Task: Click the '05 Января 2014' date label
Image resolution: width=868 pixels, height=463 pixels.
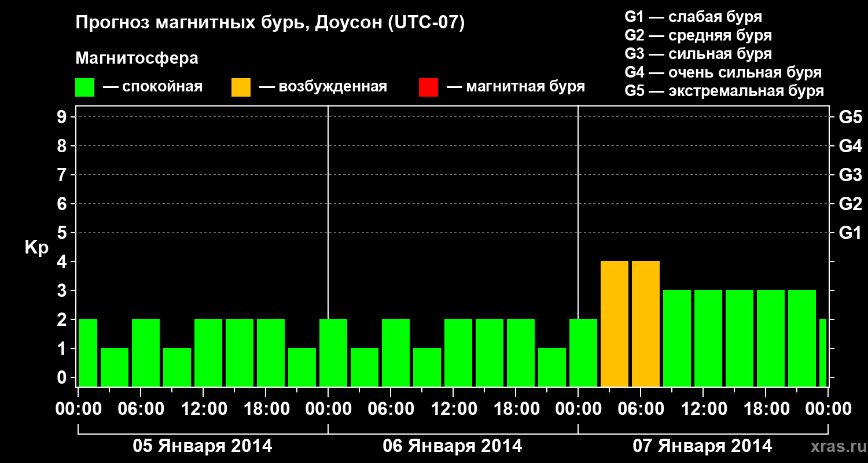Action: (203, 446)
